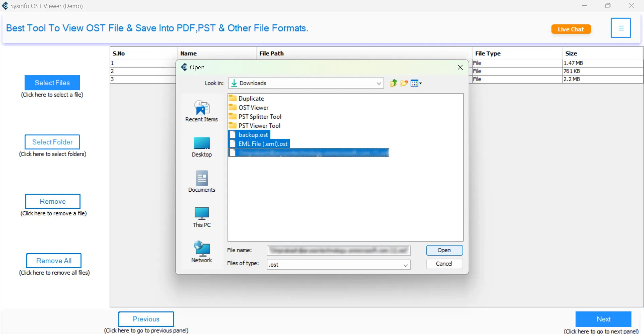Select This PC in the places bar
644x334 pixels.
tap(202, 217)
